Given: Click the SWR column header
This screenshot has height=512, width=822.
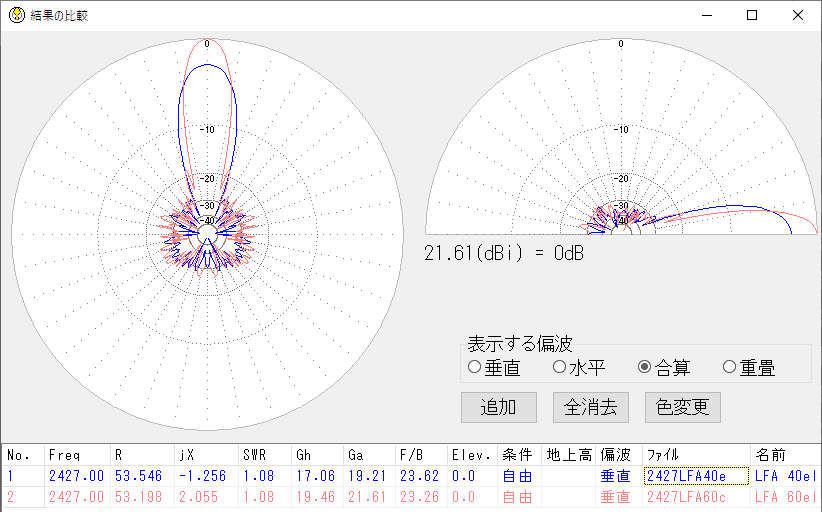Looking at the screenshot, I should point(255,455).
